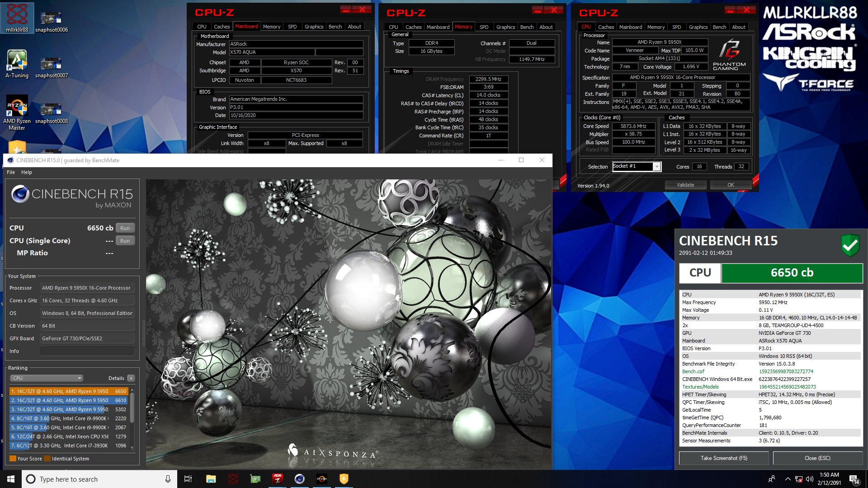
Task: Open the mllrkllr88 desktop icon
Action: point(17,18)
